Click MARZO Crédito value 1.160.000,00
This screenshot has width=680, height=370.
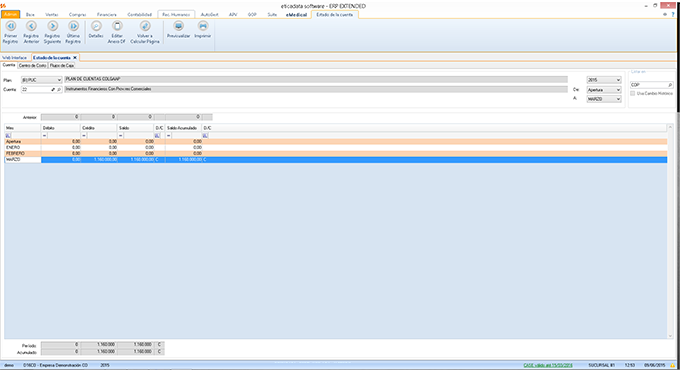click(x=105, y=160)
